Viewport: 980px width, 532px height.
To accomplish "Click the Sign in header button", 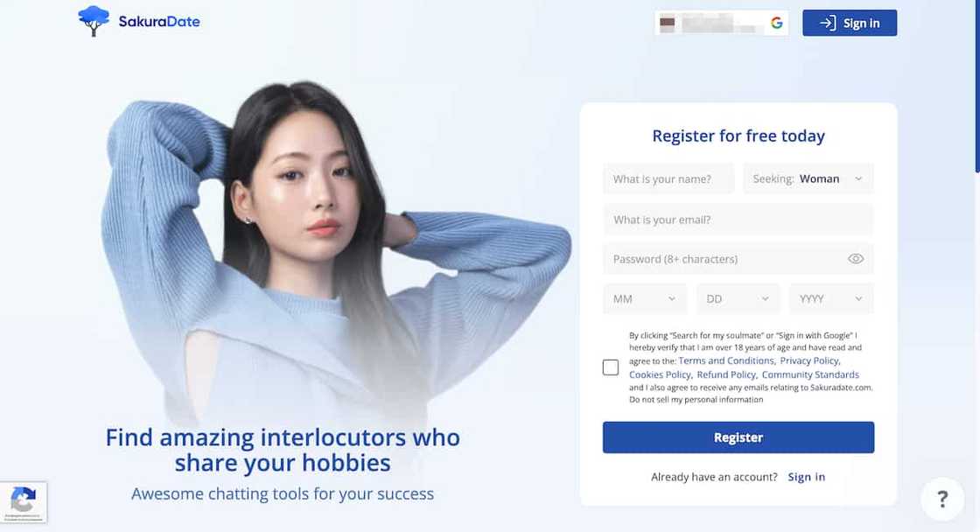I will tap(850, 23).
